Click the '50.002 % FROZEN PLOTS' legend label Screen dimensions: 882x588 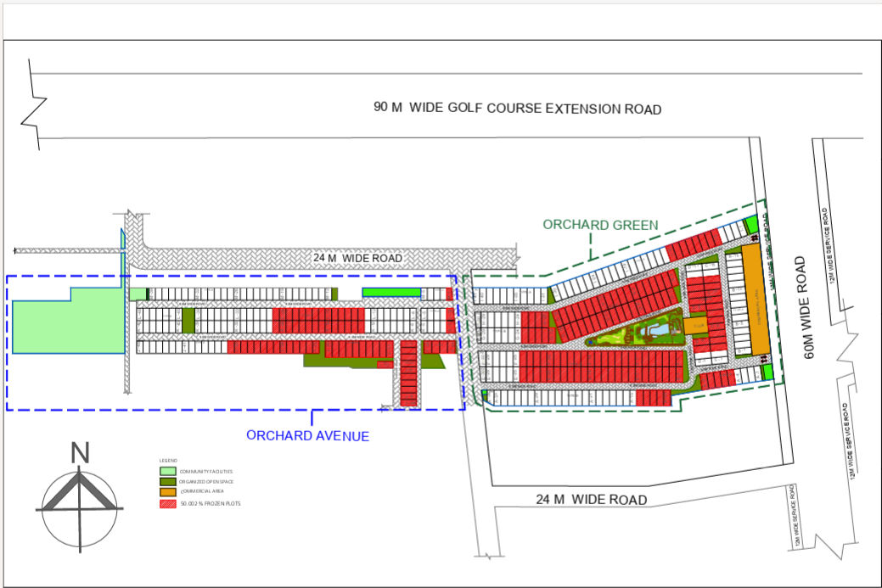pyautogui.click(x=211, y=504)
